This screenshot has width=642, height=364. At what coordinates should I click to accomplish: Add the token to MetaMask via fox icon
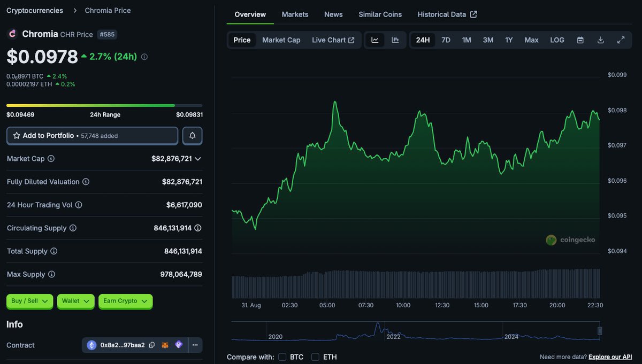pyautogui.click(x=165, y=345)
